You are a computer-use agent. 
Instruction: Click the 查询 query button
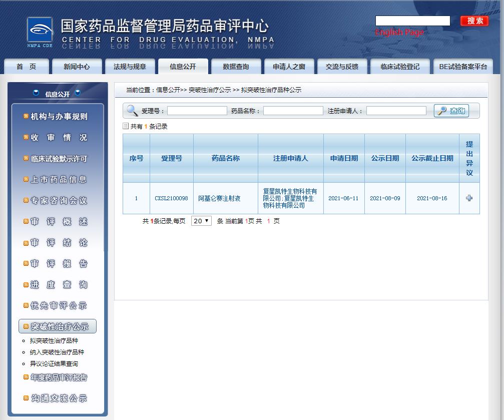pyautogui.click(x=451, y=110)
